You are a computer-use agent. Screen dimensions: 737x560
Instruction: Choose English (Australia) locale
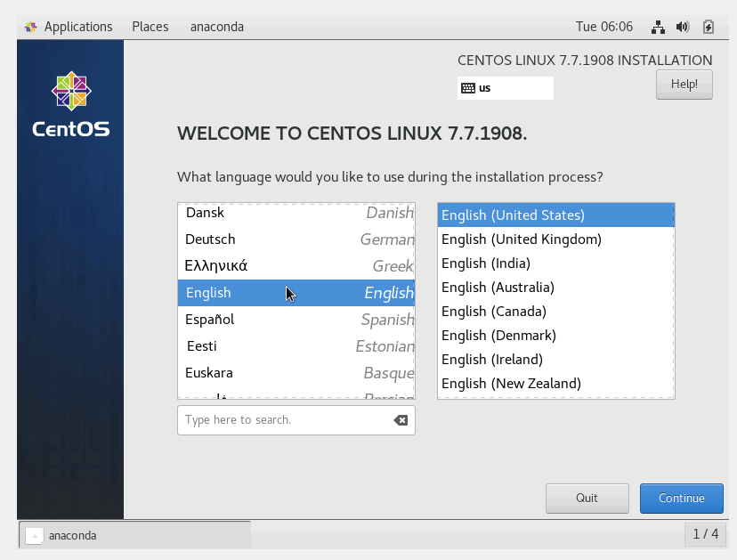(x=556, y=288)
